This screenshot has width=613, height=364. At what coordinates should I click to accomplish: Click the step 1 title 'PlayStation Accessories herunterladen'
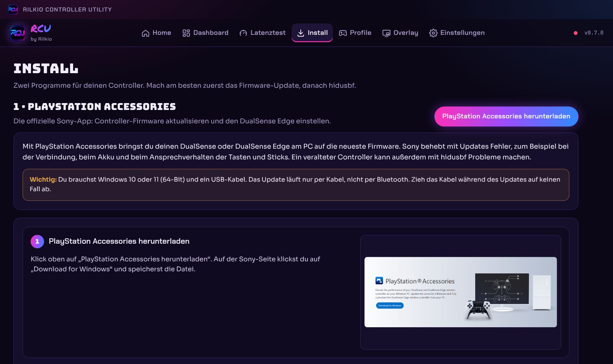pyautogui.click(x=119, y=241)
